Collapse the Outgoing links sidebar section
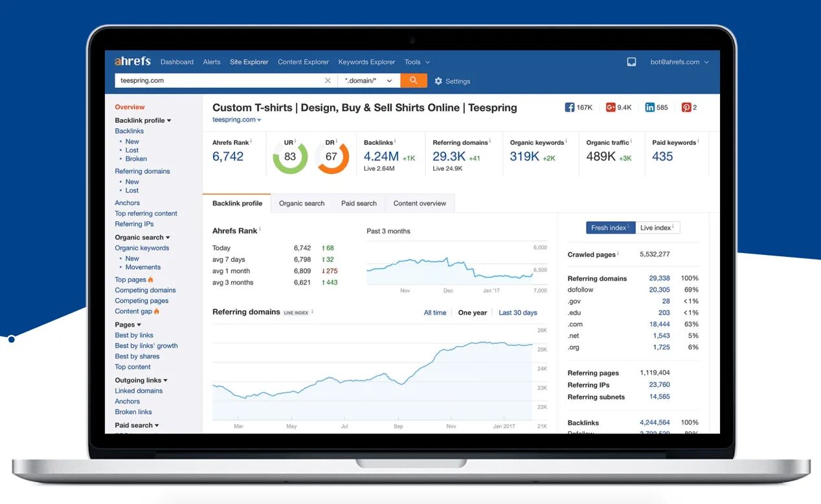Image resolution: width=821 pixels, height=504 pixels. point(141,380)
